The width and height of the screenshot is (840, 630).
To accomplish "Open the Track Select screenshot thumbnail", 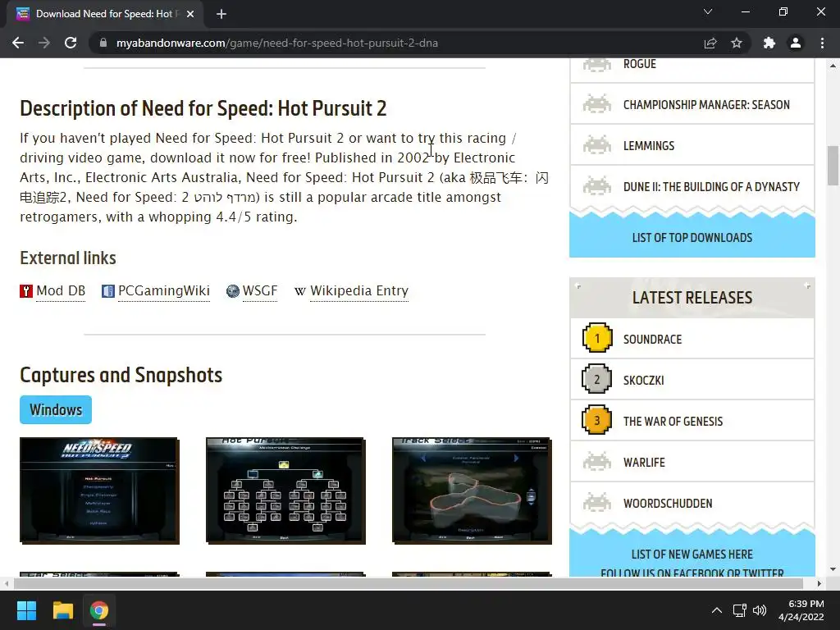I will pos(472,491).
